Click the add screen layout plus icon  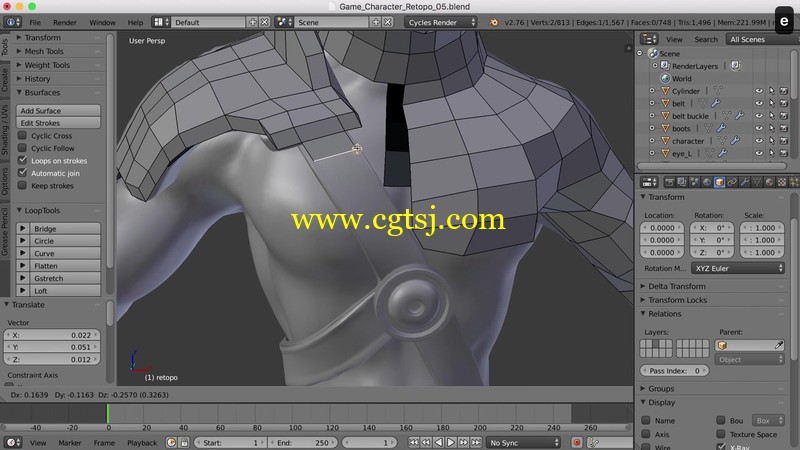click(x=253, y=22)
